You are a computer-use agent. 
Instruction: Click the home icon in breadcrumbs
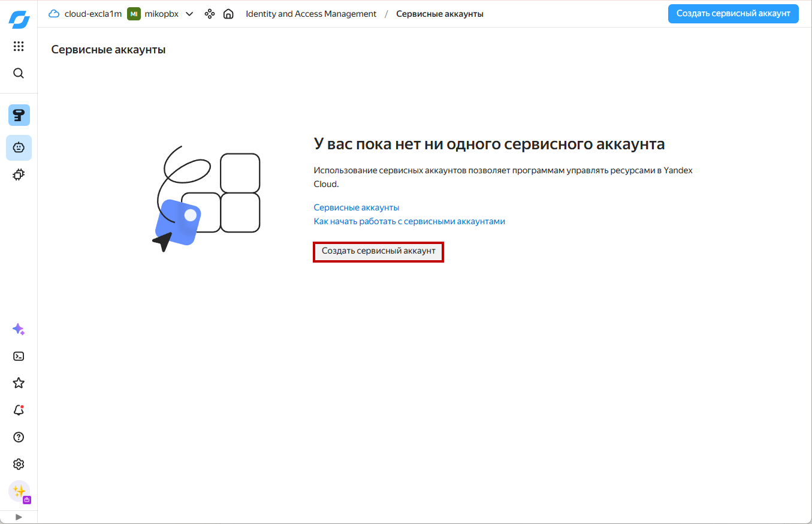tap(228, 14)
